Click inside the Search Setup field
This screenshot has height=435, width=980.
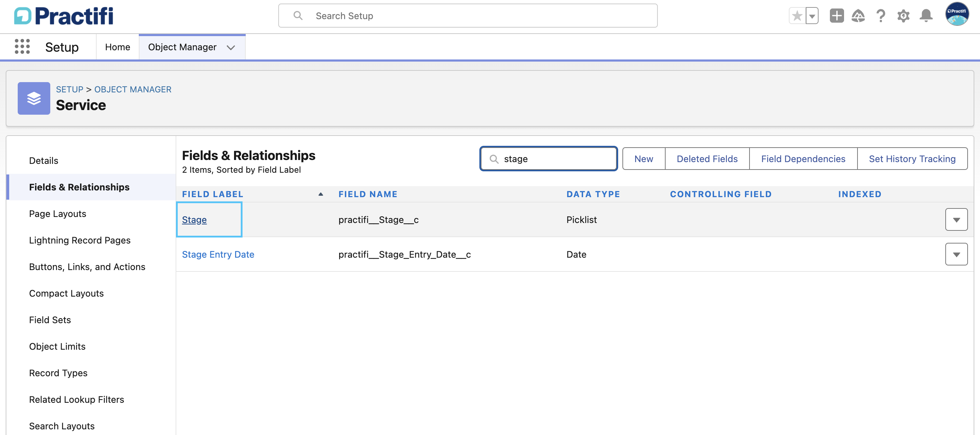pyautogui.click(x=468, y=16)
